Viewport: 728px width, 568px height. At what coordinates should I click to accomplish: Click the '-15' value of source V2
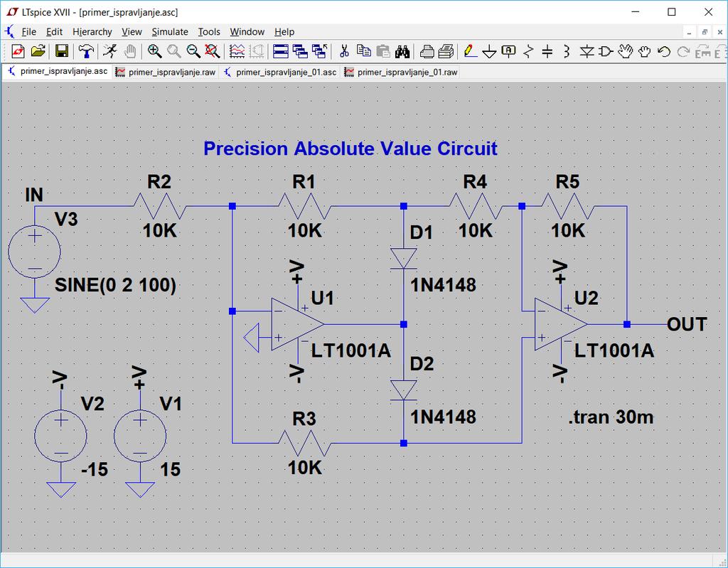click(x=95, y=469)
